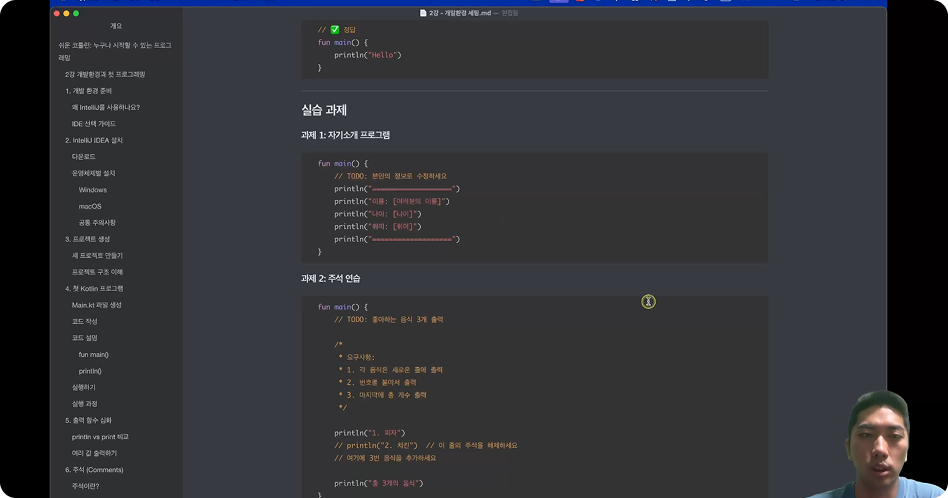
Task: Open '4. 첫 Kotlin 프로그램' outline item
Action: (94, 288)
